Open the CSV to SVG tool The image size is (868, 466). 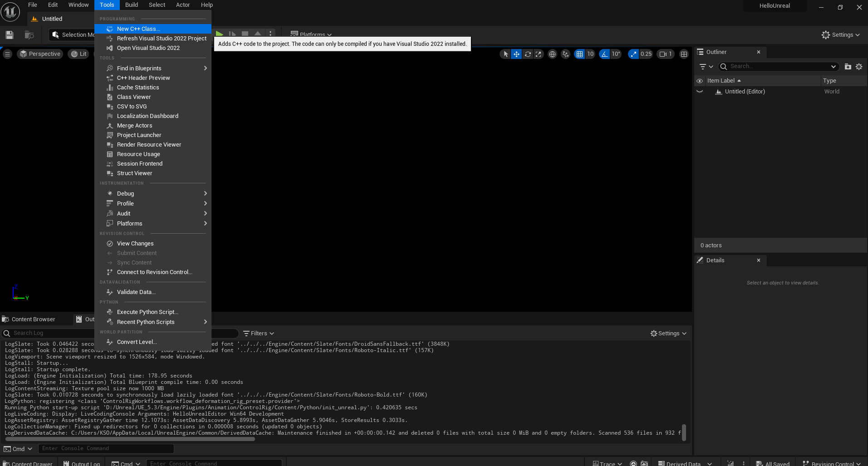[153, 106]
